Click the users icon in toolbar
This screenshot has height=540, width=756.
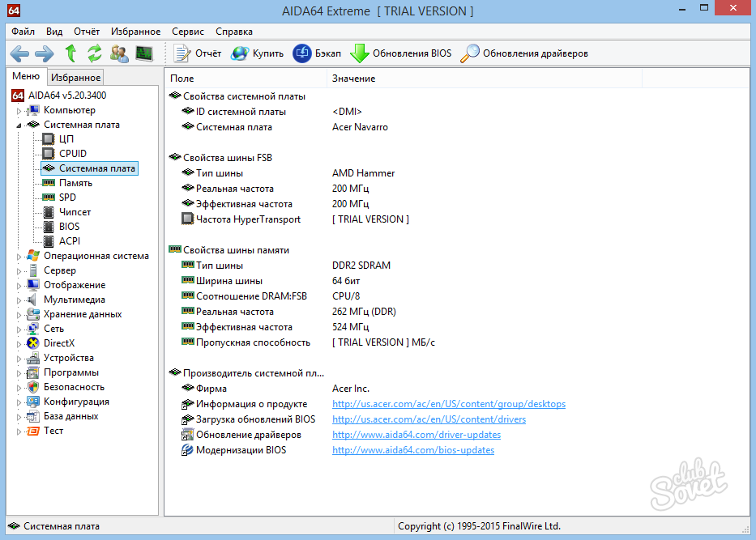point(119,53)
